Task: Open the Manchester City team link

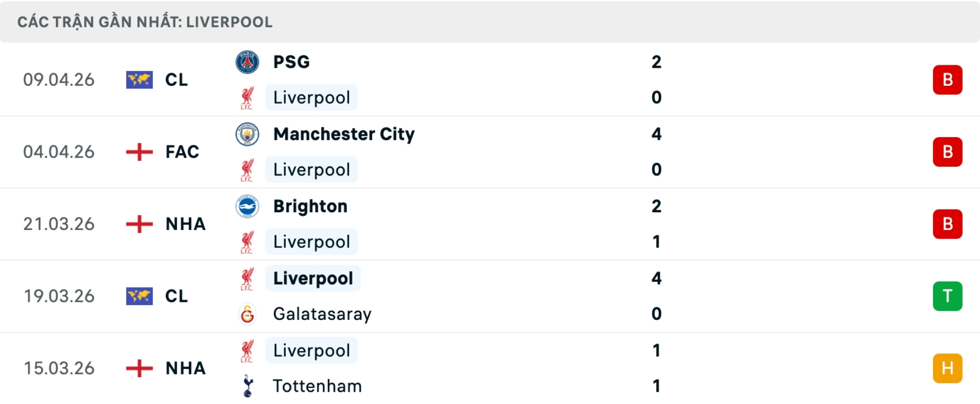Action: 344,134
